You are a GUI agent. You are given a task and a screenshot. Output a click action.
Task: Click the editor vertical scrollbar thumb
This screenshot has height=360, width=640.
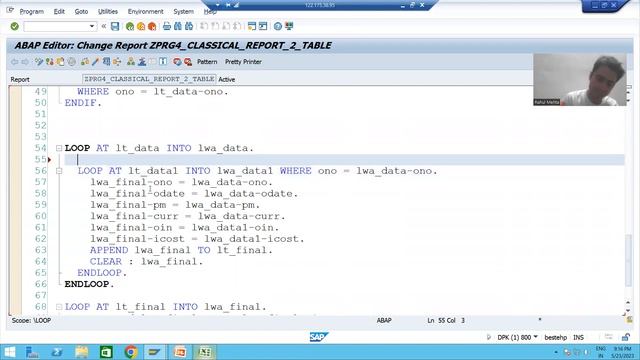(628, 260)
